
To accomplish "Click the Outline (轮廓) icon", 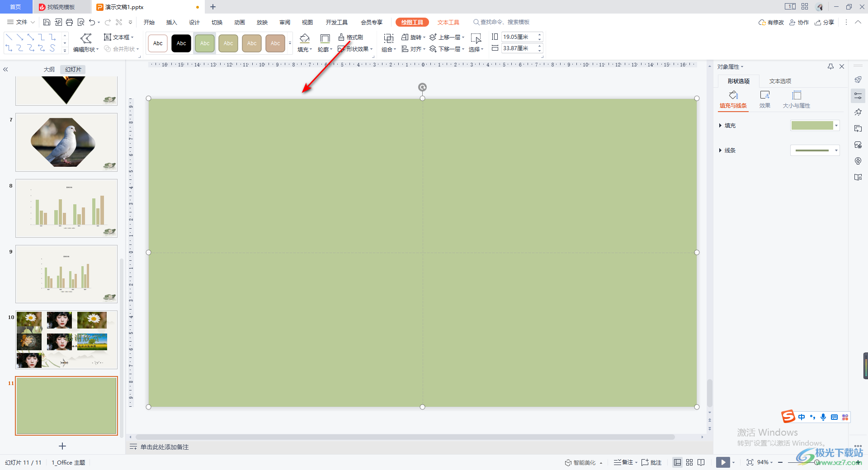I will point(325,38).
